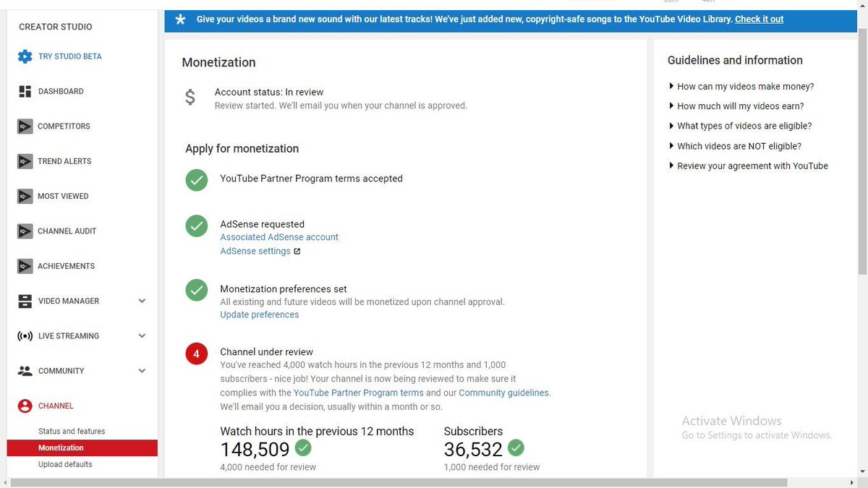
Task: Click the Video Manager icon
Action: pos(25,301)
